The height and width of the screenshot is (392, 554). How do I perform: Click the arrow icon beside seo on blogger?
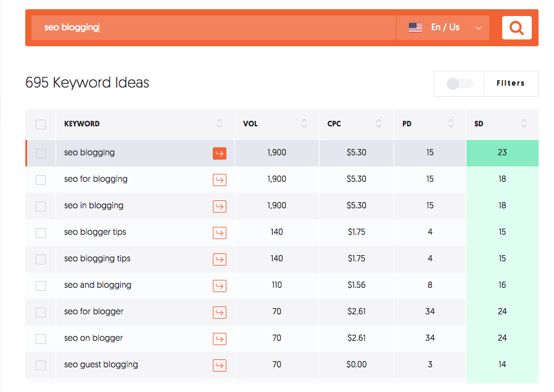220,338
